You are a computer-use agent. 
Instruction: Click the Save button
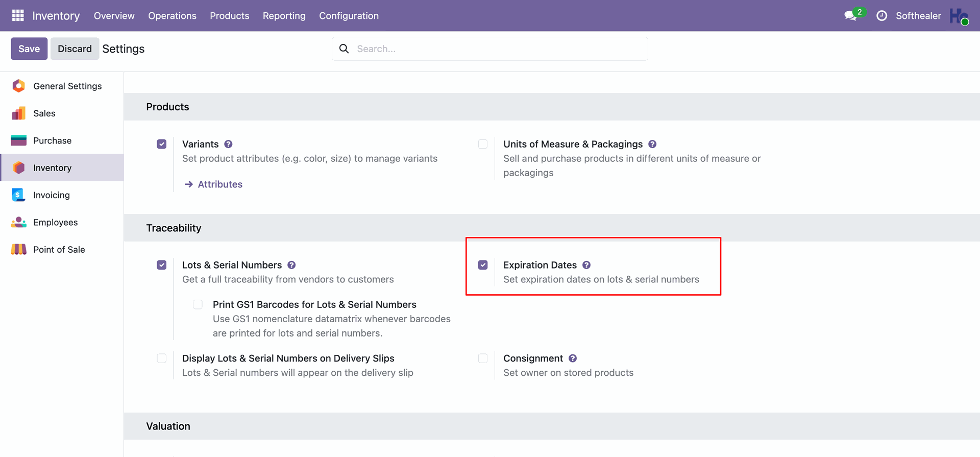[x=29, y=49]
